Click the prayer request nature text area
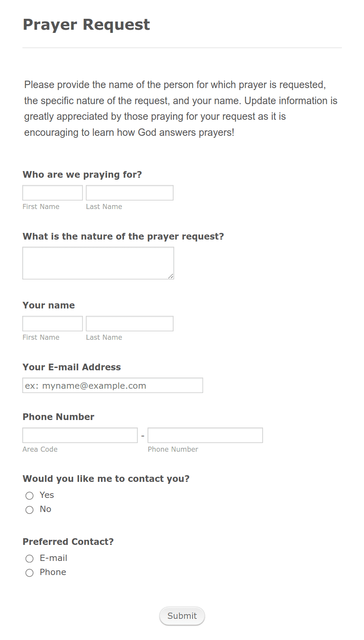 pos(98,262)
